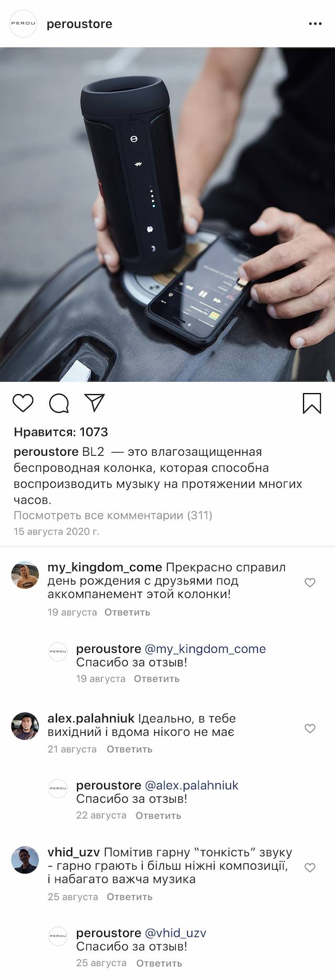Open the speaker post photo

click(167, 215)
